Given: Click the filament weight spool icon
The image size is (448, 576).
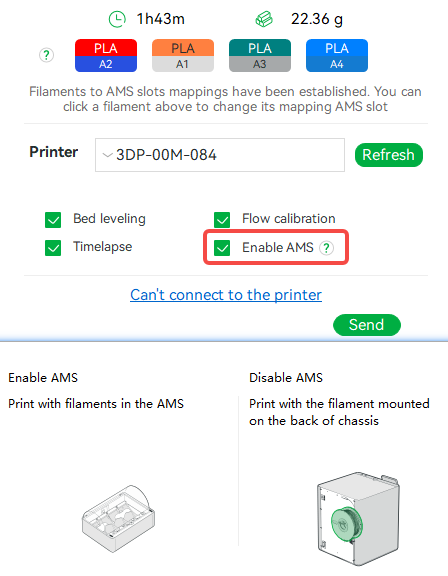Looking at the screenshot, I should pos(264,19).
